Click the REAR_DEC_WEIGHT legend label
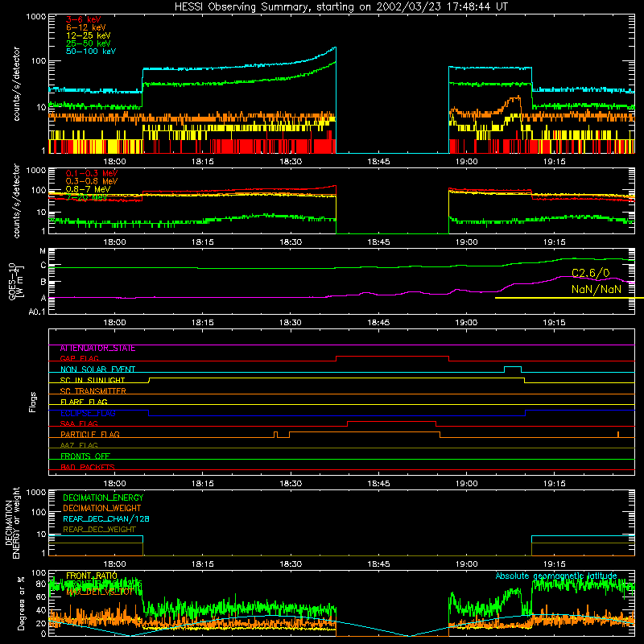The width and height of the screenshot is (644, 644). click(99, 530)
